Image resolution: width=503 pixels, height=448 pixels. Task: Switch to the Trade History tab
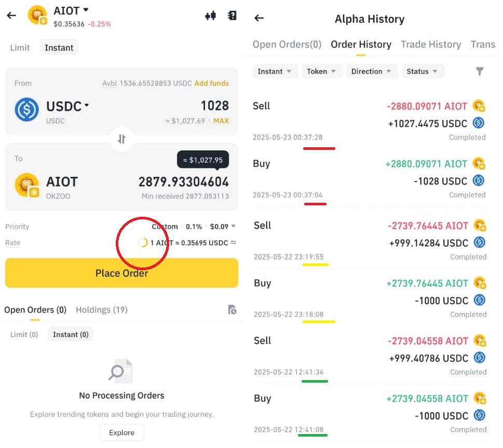tap(431, 44)
